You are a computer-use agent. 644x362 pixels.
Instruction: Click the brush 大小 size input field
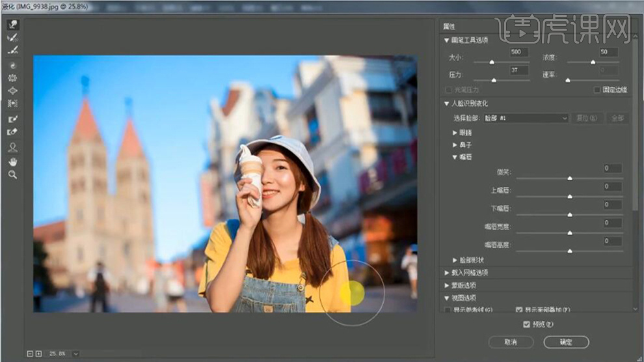[519, 52]
